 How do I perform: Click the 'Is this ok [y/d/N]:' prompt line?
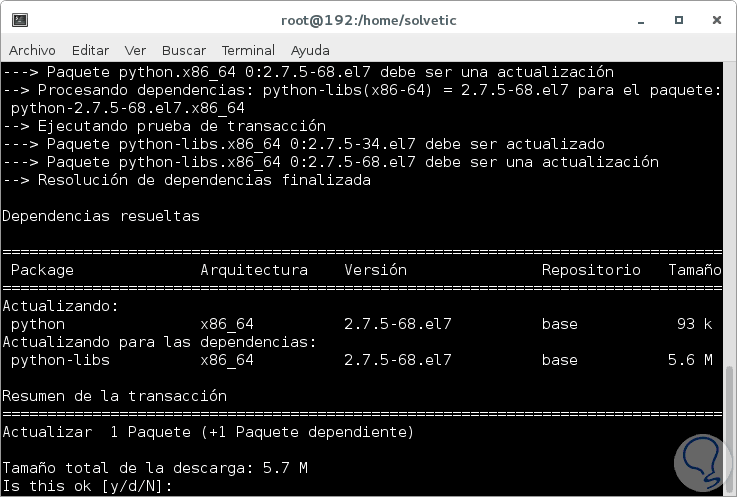[x=87, y=486]
